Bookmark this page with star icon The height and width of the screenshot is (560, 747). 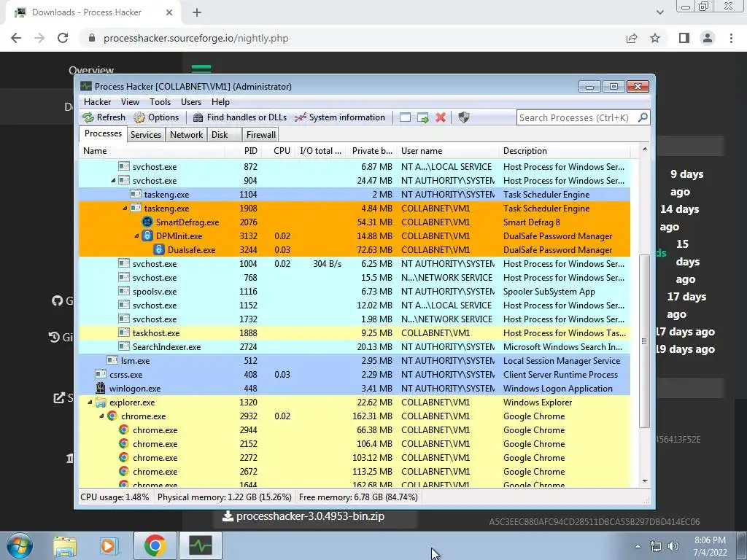click(x=655, y=38)
